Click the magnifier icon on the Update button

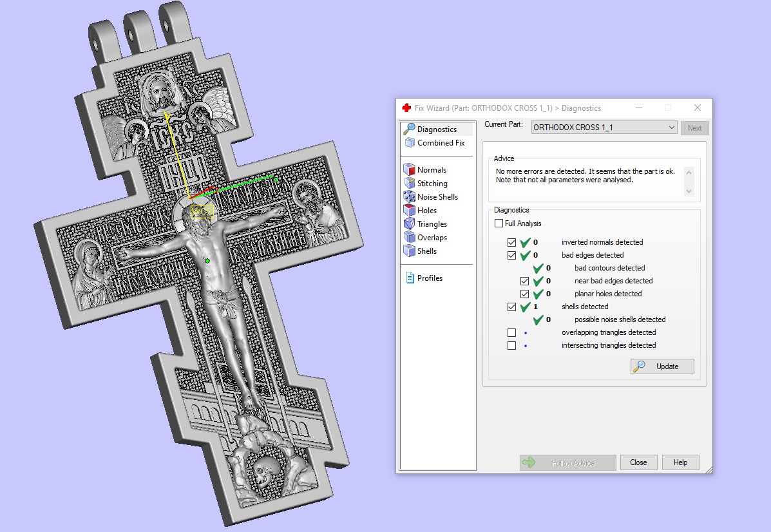(639, 366)
